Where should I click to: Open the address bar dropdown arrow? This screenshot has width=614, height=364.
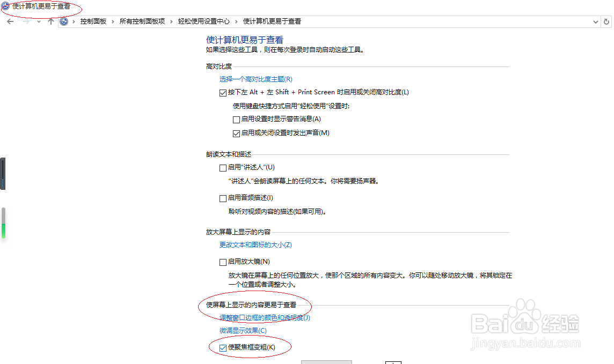(595, 21)
